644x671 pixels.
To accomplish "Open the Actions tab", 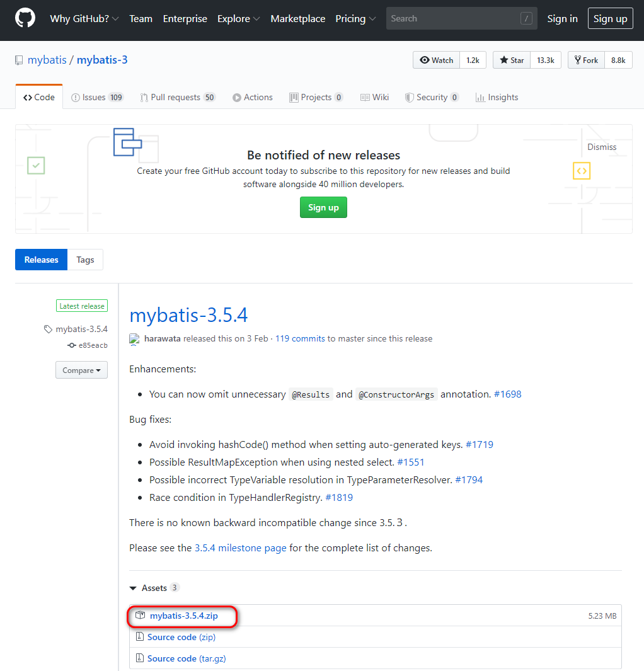I will [253, 97].
